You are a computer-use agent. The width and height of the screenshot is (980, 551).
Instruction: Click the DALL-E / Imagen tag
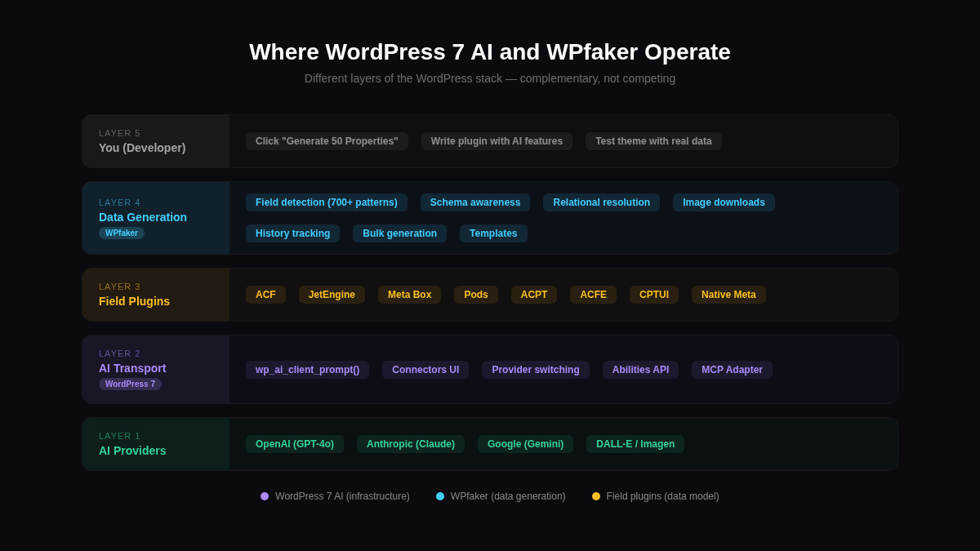tap(635, 444)
